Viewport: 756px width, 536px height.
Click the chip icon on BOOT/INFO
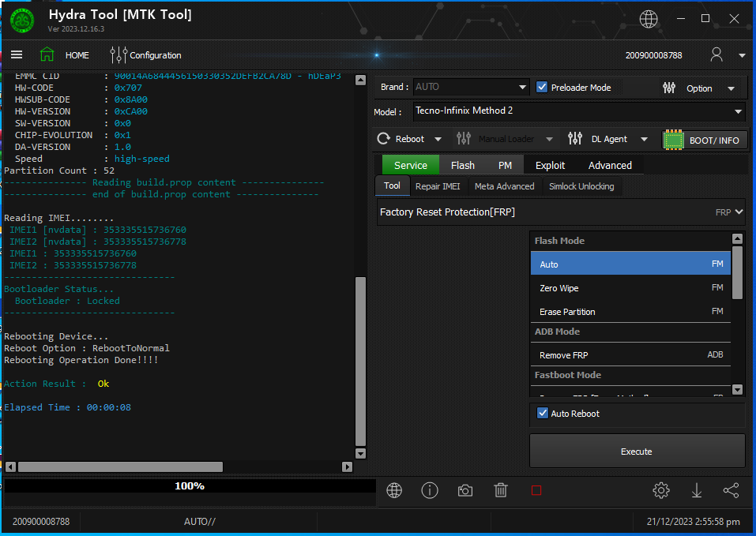pos(674,141)
